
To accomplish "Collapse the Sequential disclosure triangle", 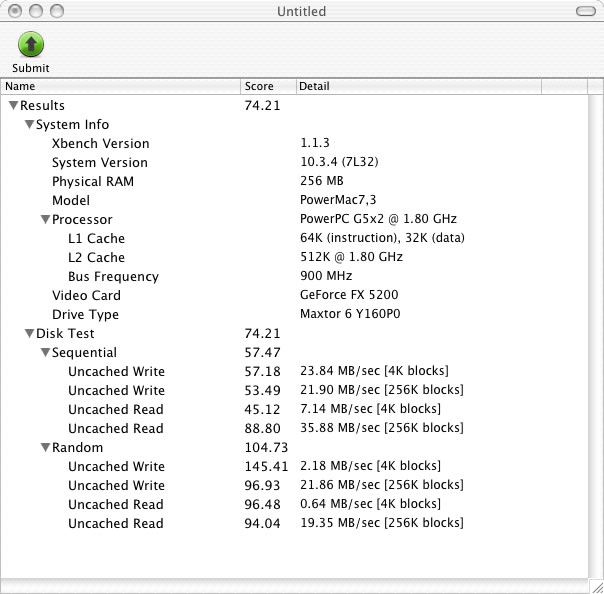I will coord(45,352).
